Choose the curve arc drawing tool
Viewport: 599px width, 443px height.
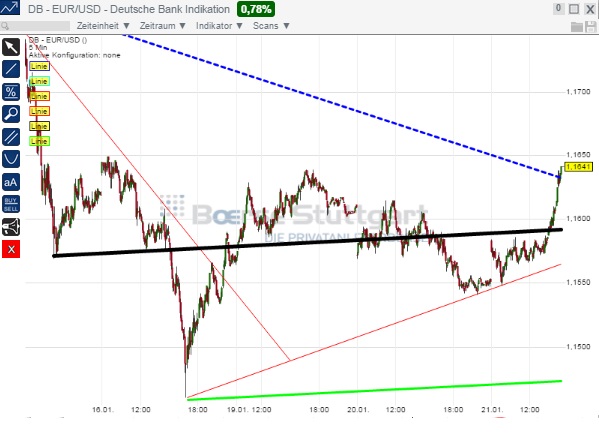[11, 159]
